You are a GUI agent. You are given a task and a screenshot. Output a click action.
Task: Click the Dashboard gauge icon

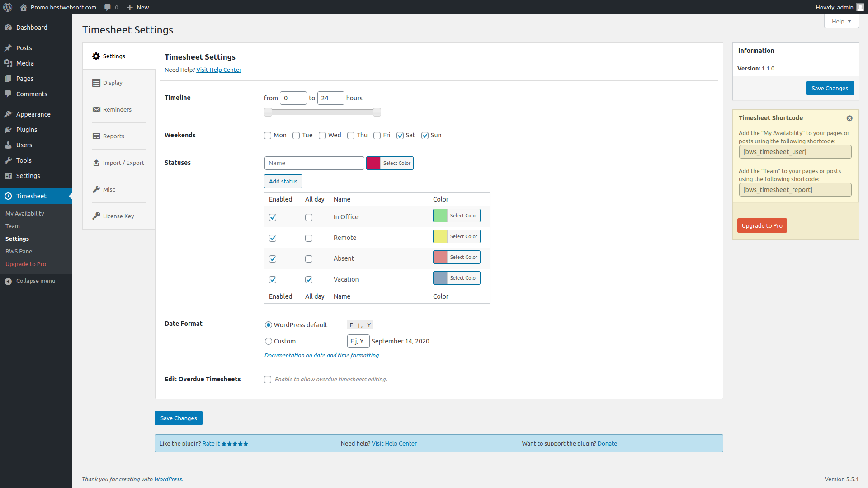(8, 28)
